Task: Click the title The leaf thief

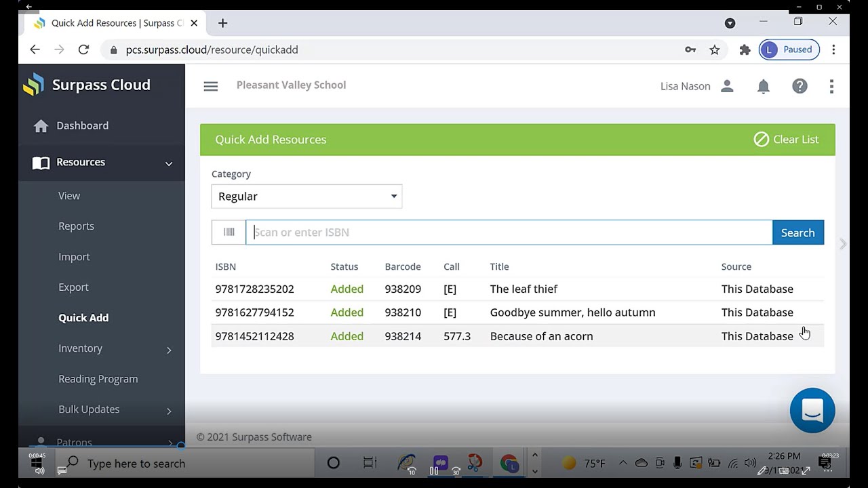Action: pyautogui.click(x=524, y=289)
